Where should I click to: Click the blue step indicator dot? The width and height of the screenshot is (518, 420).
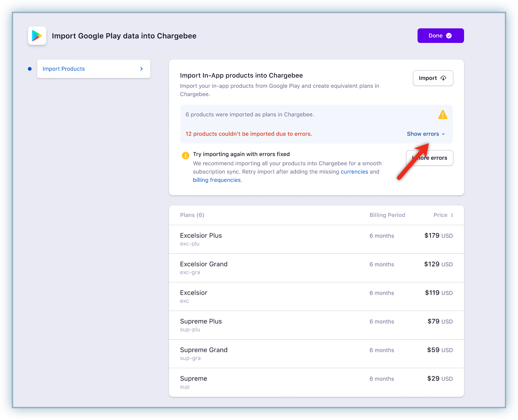coord(30,69)
